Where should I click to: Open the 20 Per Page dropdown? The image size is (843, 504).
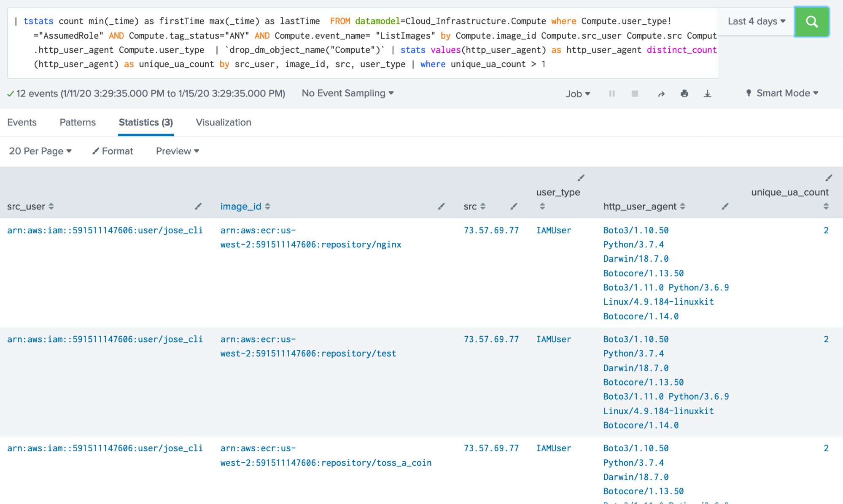tap(40, 151)
